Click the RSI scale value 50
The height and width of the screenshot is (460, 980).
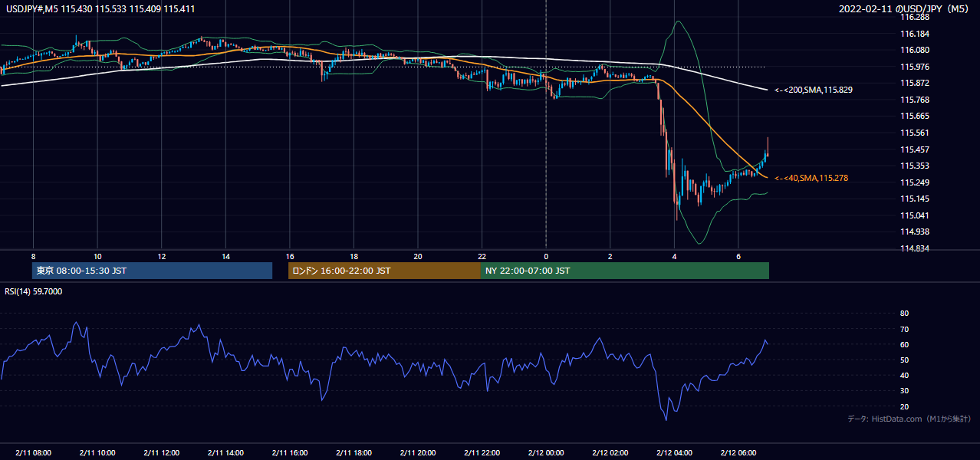coord(904,360)
